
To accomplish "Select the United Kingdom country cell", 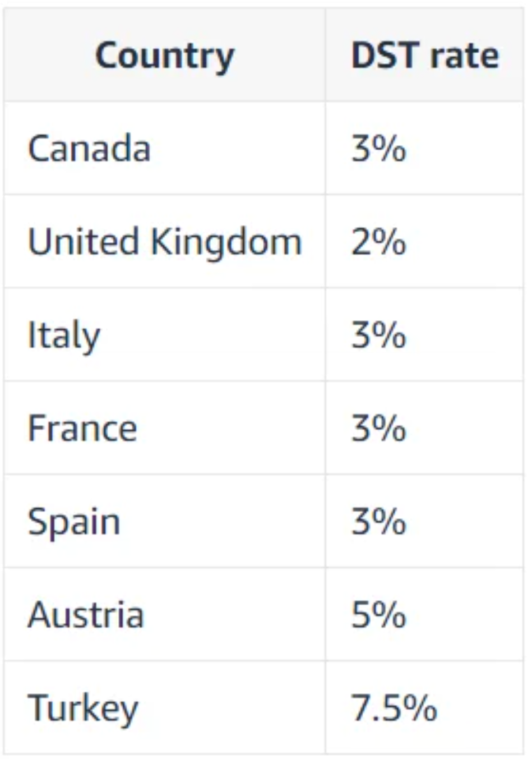I will click(164, 242).
